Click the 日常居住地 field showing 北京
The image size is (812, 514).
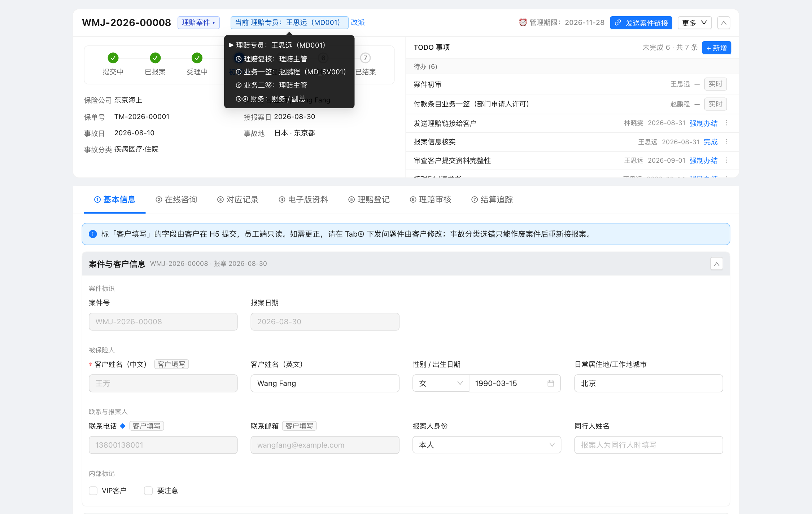[649, 383]
